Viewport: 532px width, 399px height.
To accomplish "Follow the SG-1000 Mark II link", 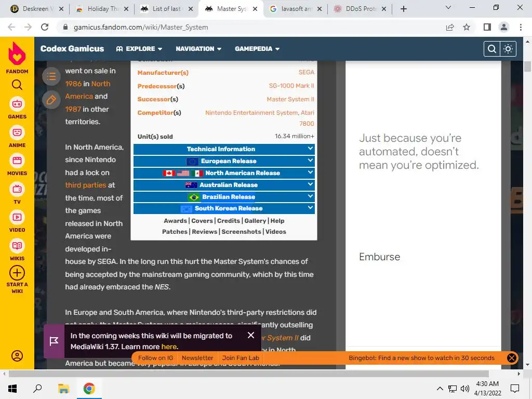I will click(291, 86).
